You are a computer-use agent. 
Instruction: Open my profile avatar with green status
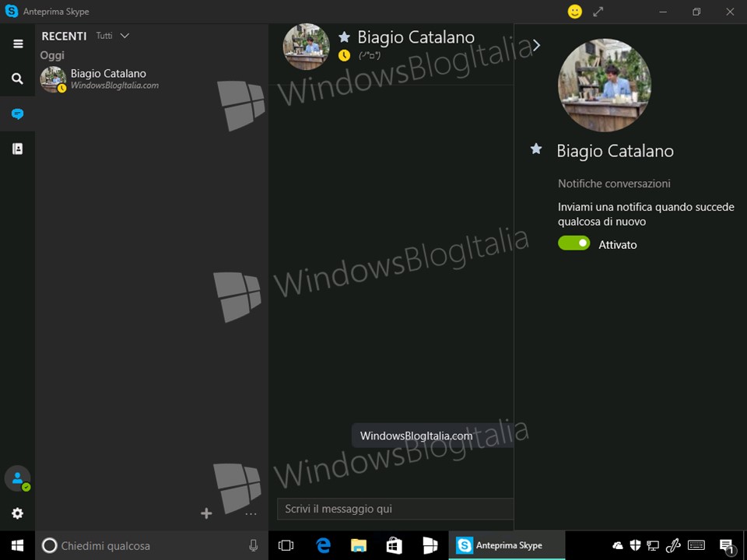tap(17, 478)
